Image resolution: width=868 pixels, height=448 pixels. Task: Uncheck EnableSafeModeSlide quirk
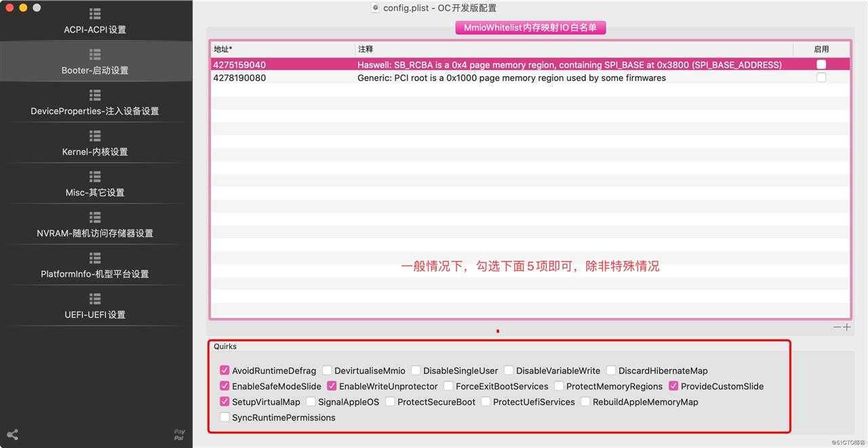coord(224,386)
